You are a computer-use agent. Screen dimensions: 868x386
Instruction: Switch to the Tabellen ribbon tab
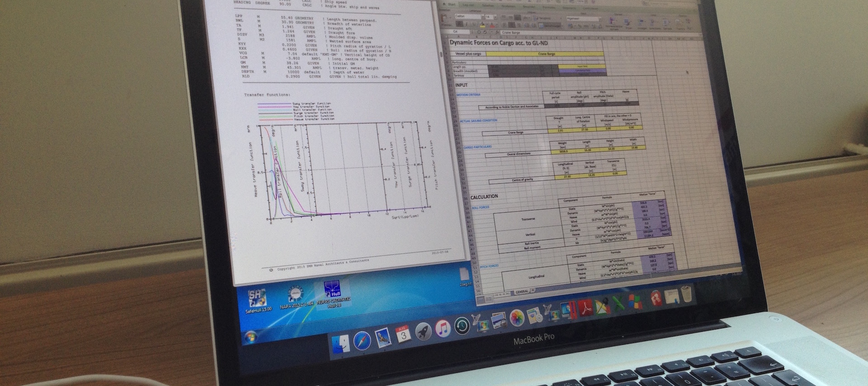click(x=488, y=5)
